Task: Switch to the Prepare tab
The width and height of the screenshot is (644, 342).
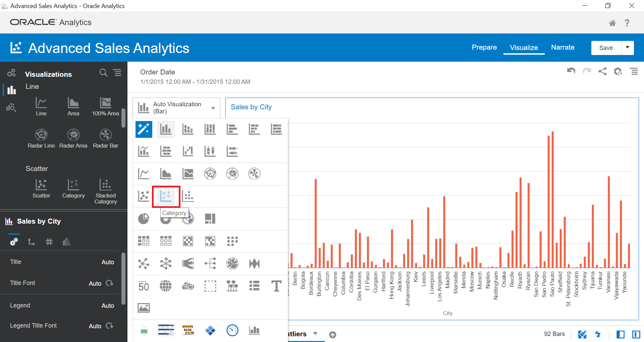Action: [x=484, y=47]
